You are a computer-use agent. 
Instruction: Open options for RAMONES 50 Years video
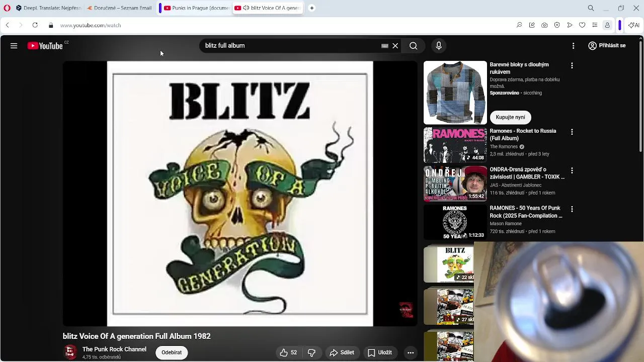(572, 209)
